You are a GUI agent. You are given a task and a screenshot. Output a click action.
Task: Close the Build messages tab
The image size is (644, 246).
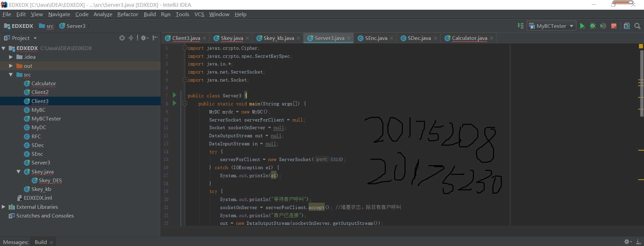(x=51, y=242)
